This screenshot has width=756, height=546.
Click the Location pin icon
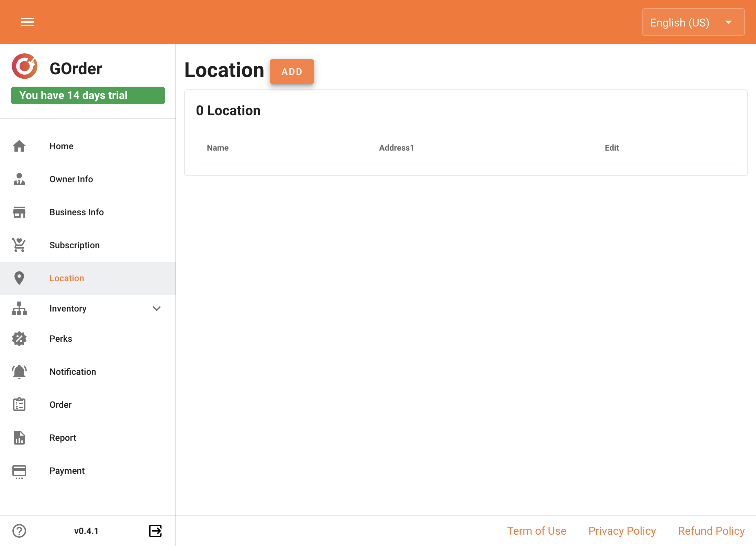tap(19, 278)
